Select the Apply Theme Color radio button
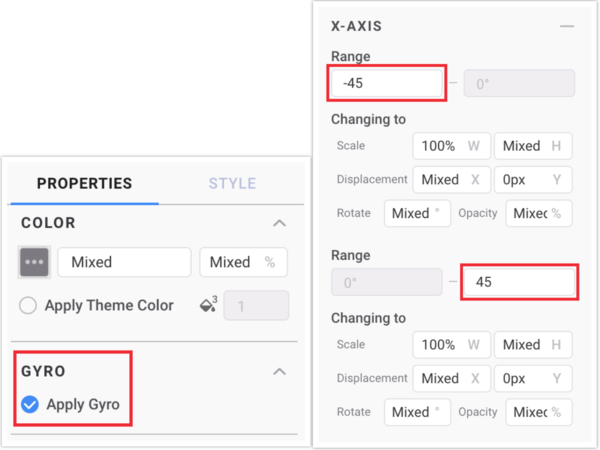Image resolution: width=600 pixels, height=450 pixels. [x=29, y=306]
